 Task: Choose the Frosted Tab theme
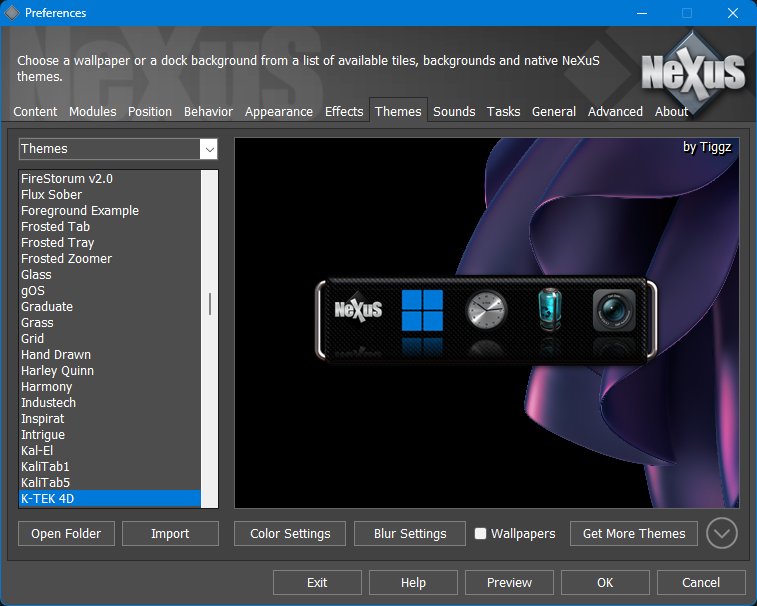[110, 226]
